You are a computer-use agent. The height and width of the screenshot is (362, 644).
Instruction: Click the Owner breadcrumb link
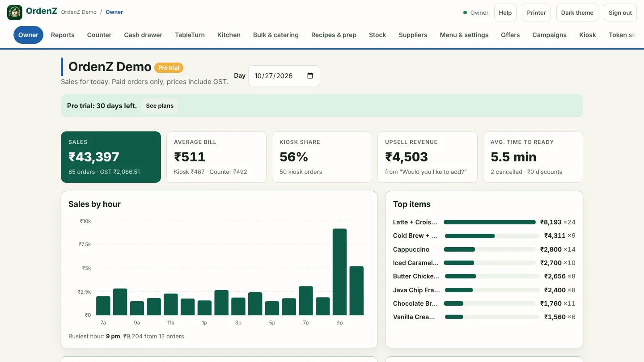click(x=114, y=12)
